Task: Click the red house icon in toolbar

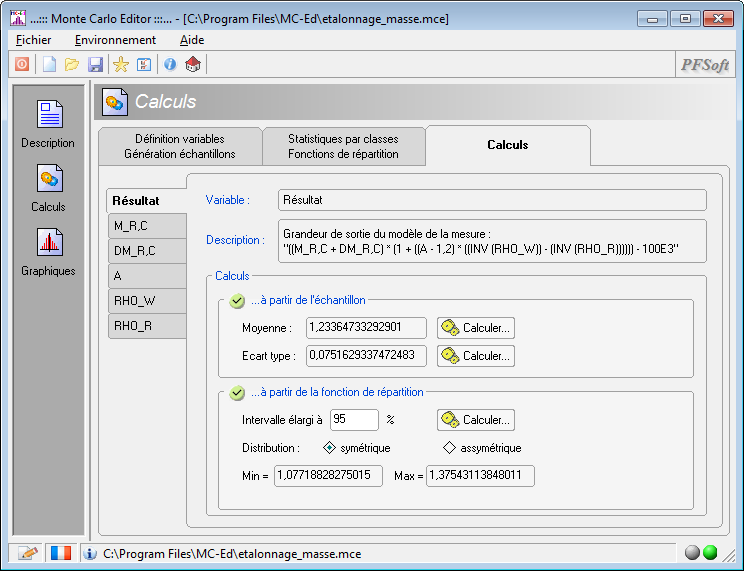Action: [x=193, y=64]
